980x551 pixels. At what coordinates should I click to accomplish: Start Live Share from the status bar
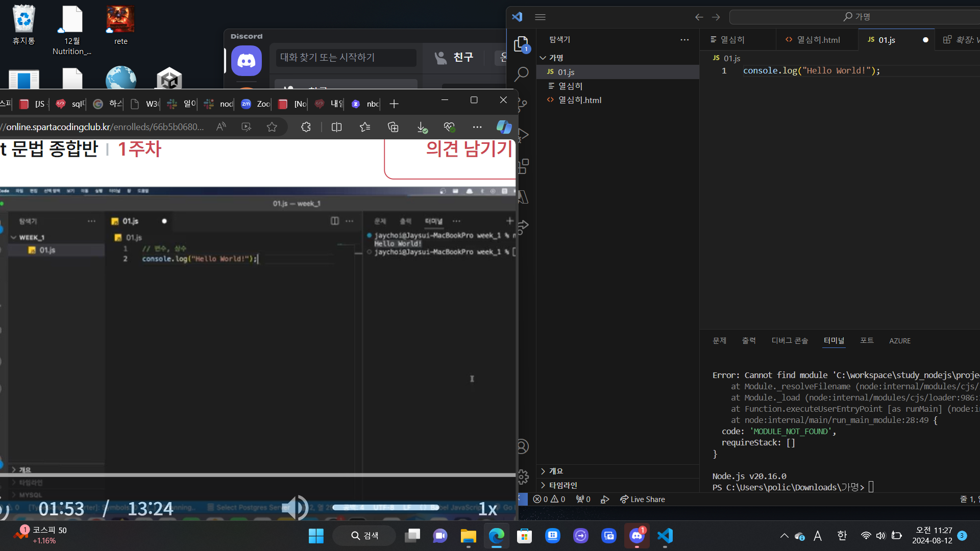pos(642,499)
